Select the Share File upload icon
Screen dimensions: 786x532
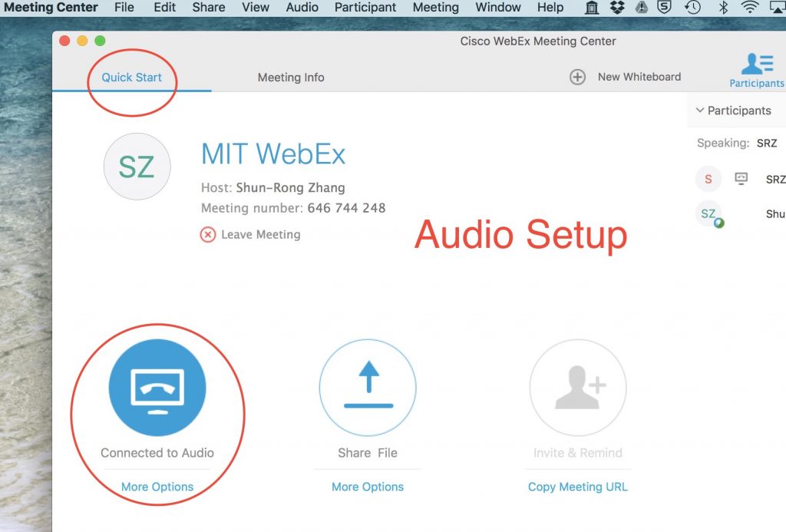click(368, 388)
